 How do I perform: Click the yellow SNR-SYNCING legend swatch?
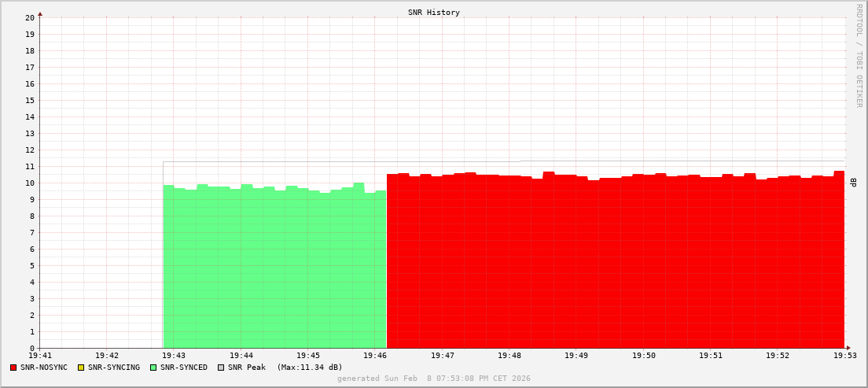pos(80,368)
